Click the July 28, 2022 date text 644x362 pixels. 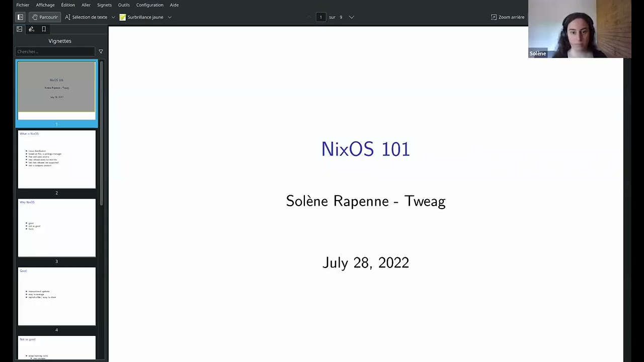[366, 262]
